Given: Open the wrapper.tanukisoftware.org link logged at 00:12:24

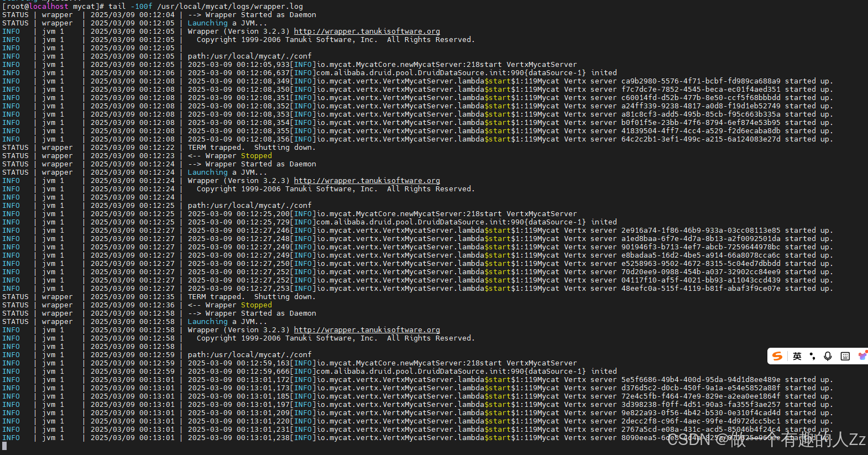Looking at the screenshot, I should (x=367, y=181).
